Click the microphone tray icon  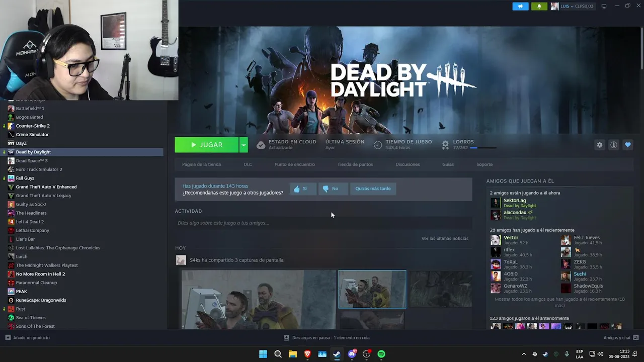point(567,354)
